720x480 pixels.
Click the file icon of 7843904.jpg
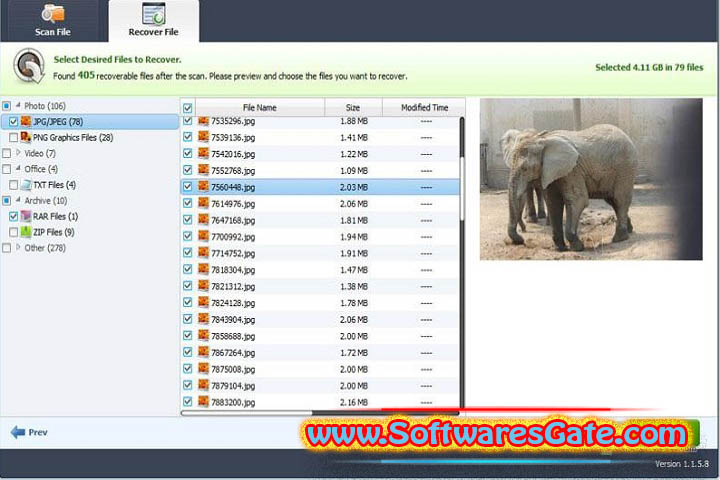[203, 319]
